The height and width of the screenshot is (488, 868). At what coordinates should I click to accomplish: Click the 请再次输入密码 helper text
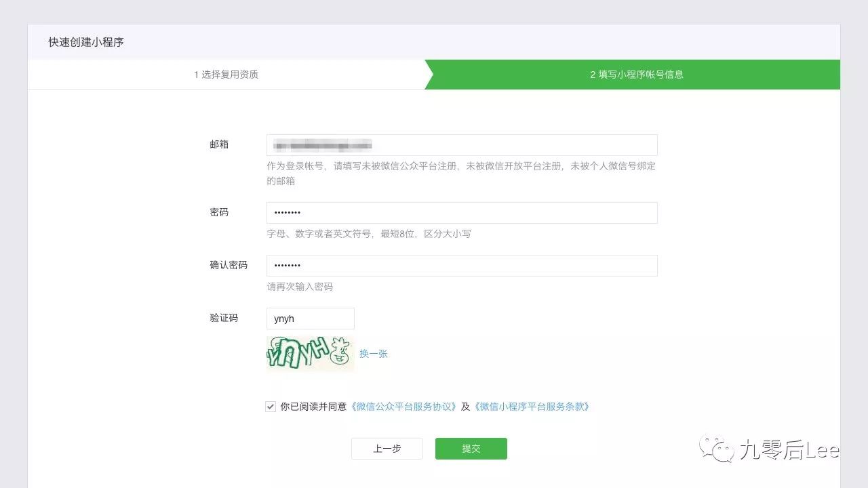coord(300,287)
